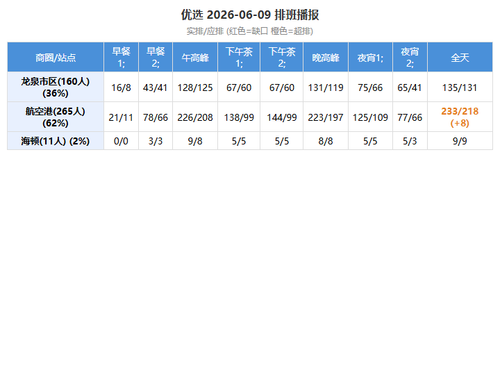Select the 晚高峰 column header
The height and width of the screenshot is (375, 500).
tap(326, 57)
